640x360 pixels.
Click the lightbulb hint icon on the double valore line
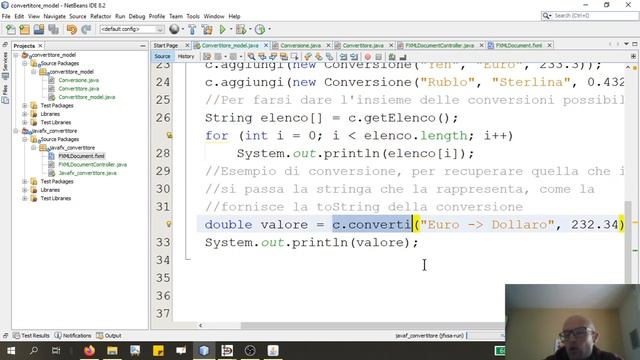(168, 224)
